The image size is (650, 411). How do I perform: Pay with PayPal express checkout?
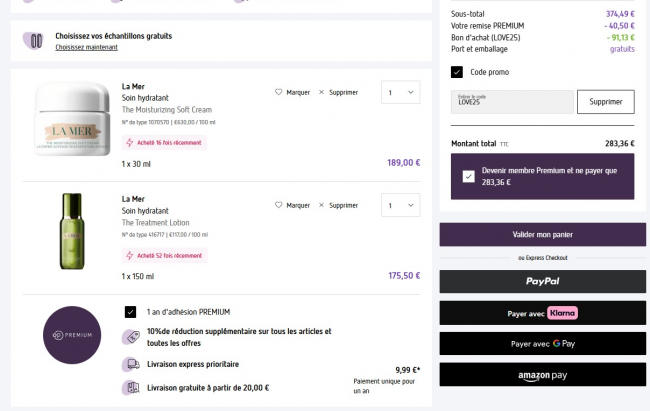click(542, 281)
